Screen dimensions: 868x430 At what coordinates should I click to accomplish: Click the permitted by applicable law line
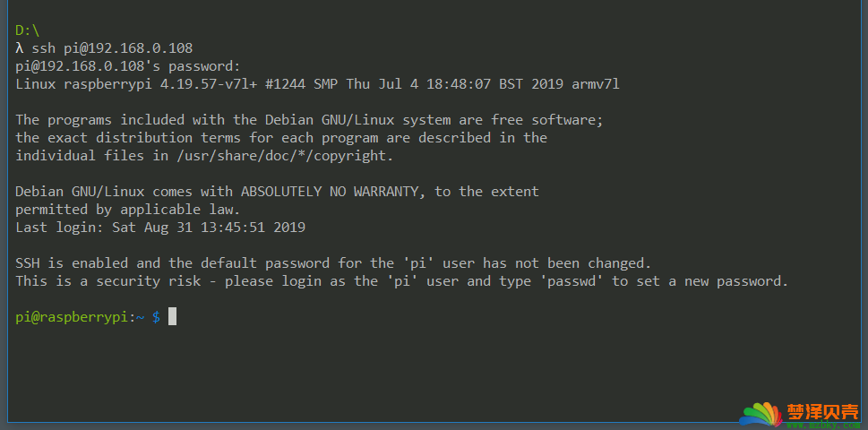coord(128,210)
